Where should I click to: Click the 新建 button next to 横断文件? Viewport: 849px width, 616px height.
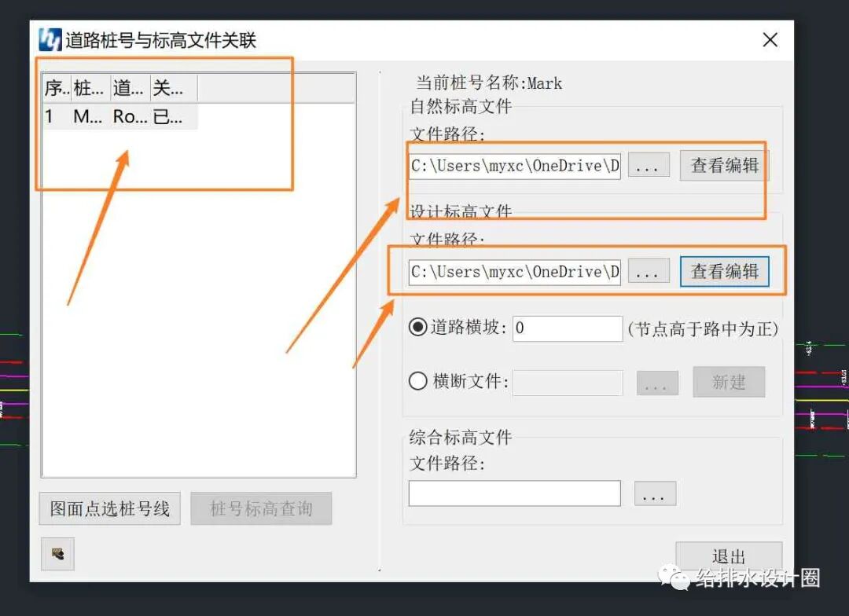coord(729,383)
